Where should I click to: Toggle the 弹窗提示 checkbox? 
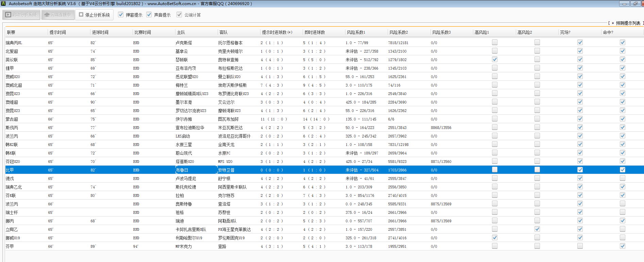121,15
